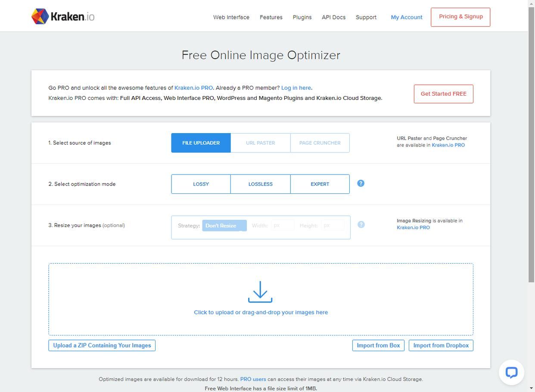
Task: Open Web Interface menu item
Action: (x=231, y=17)
